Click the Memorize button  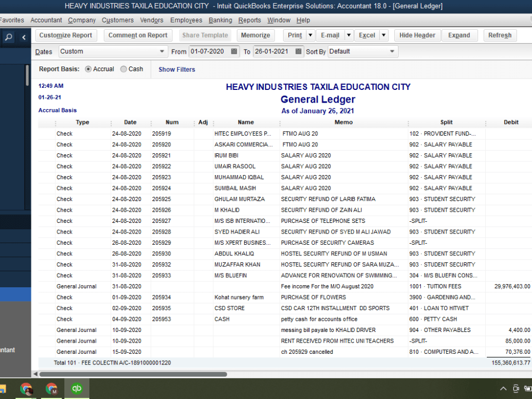(255, 35)
